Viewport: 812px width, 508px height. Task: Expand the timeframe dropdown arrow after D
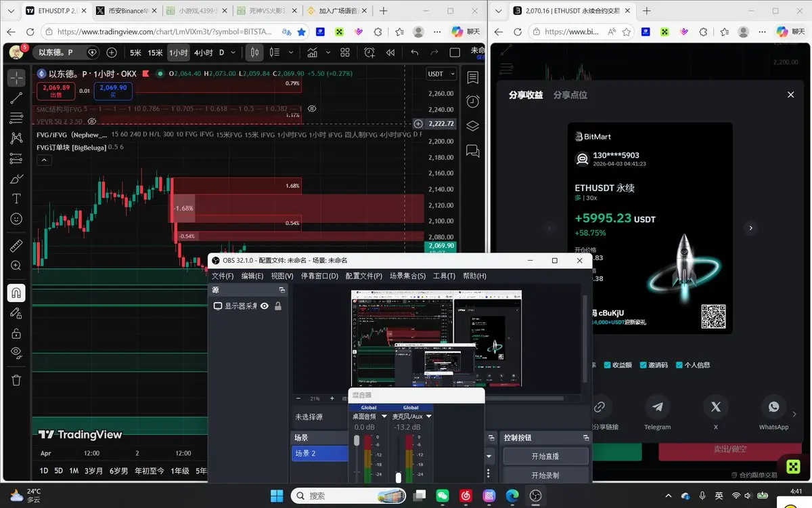coord(234,53)
